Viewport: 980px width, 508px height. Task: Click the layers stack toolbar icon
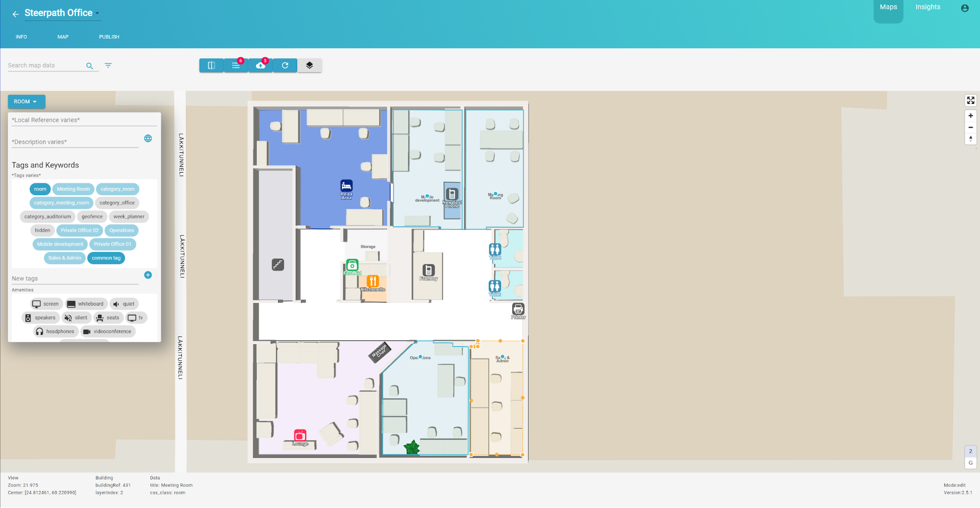(x=309, y=65)
